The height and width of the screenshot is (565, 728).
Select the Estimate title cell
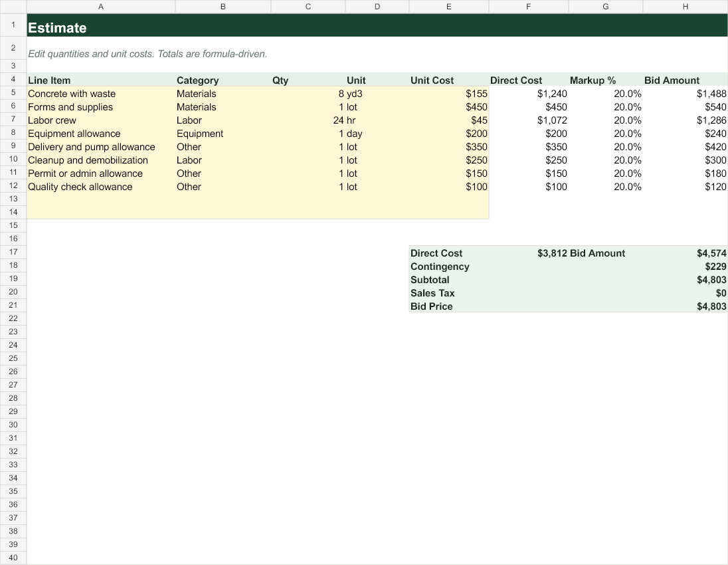(x=101, y=25)
